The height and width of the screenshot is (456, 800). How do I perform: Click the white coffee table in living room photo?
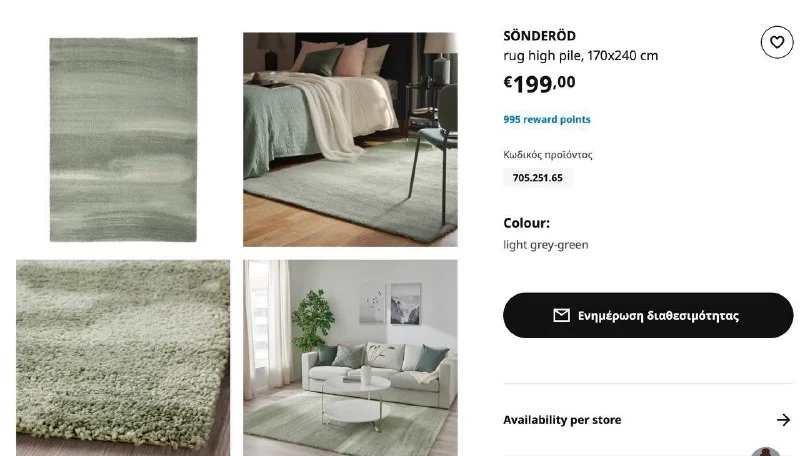tap(356, 400)
